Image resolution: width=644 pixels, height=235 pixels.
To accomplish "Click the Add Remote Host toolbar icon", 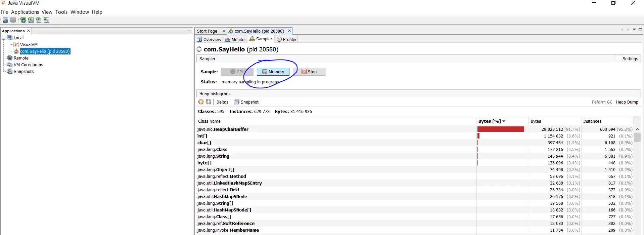I will click(23, 20).
